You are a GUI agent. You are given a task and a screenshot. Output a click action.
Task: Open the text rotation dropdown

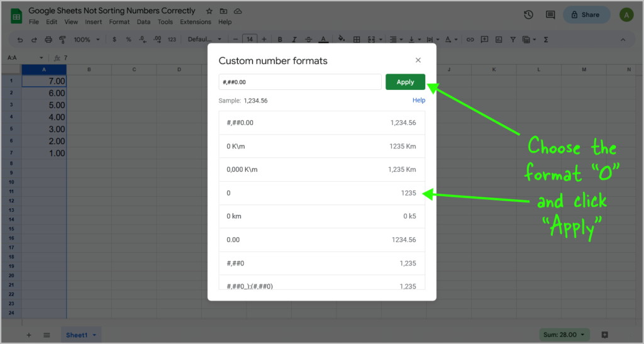451,40
